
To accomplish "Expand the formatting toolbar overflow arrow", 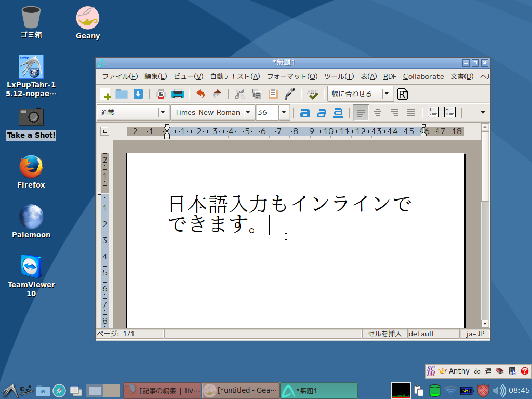I will point(483,113).
